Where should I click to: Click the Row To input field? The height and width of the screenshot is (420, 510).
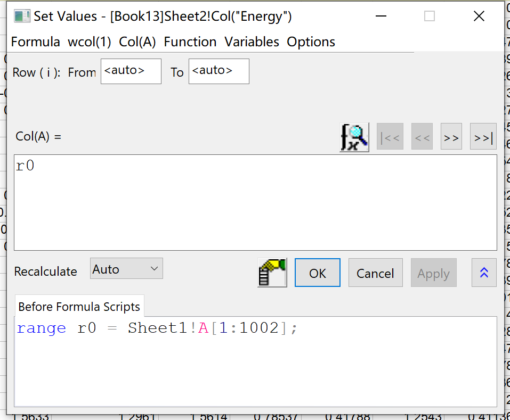pyautogui.click(x=219, y=71)
